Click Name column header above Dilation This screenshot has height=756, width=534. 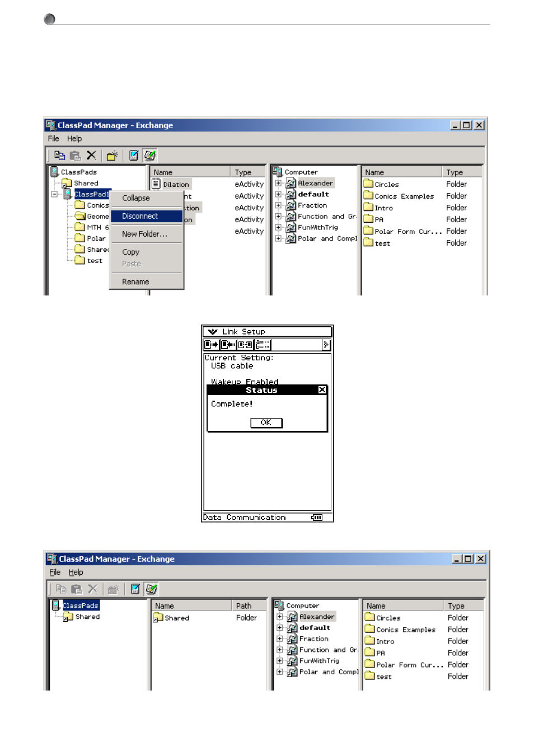tap(191, 172)
